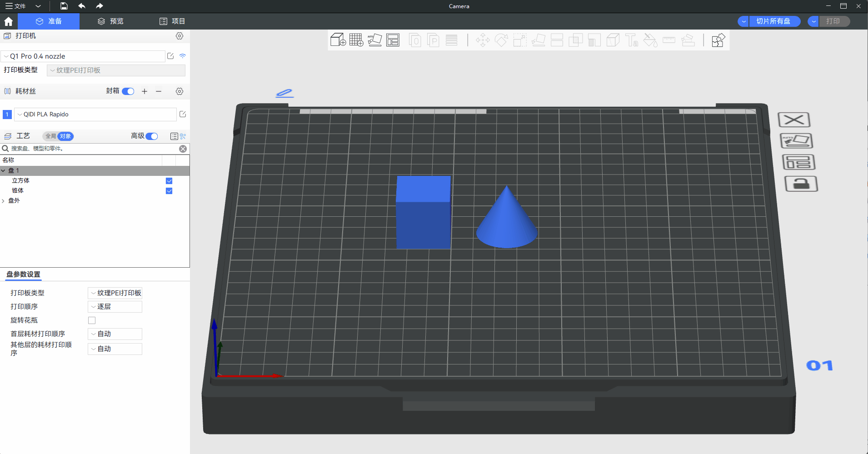Click the printer Wi-Fi connection icon
The height and width of the screenshot is (454, 868).
pyautogui.click(x=183, y=56)
